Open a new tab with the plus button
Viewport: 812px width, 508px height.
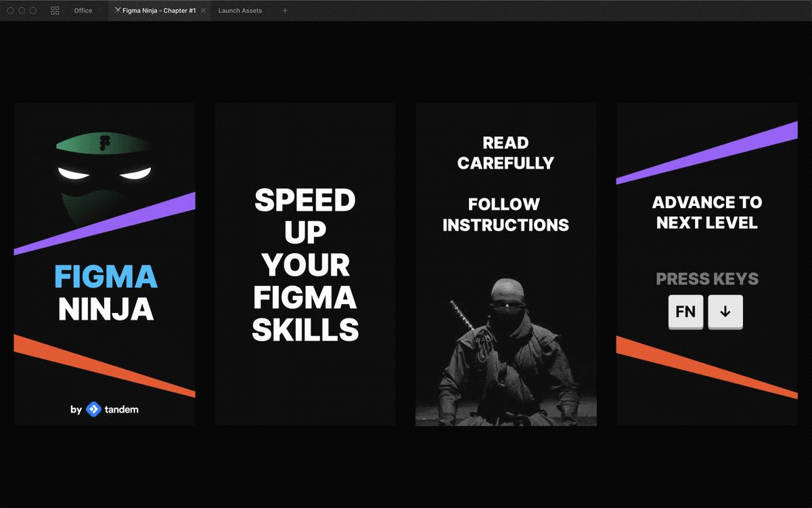pyautogui.click(x=285, y=11)
